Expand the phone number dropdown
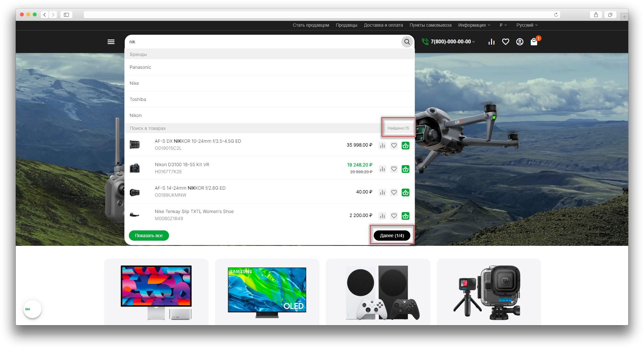Screen dimensions: 644x348 tap(452, 42)
